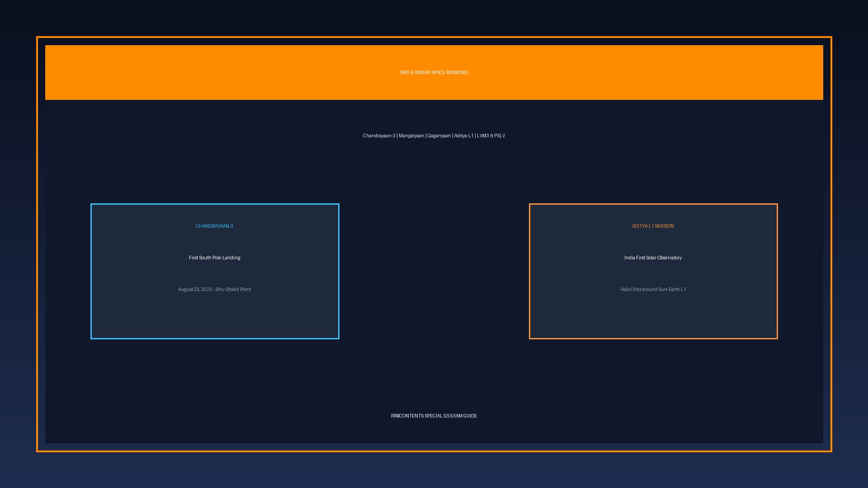Click the RRBCONTENTS SPECIAL GS EXAM GUIDE footer
Screen dimensions: 868x488
tap(434, 416)
